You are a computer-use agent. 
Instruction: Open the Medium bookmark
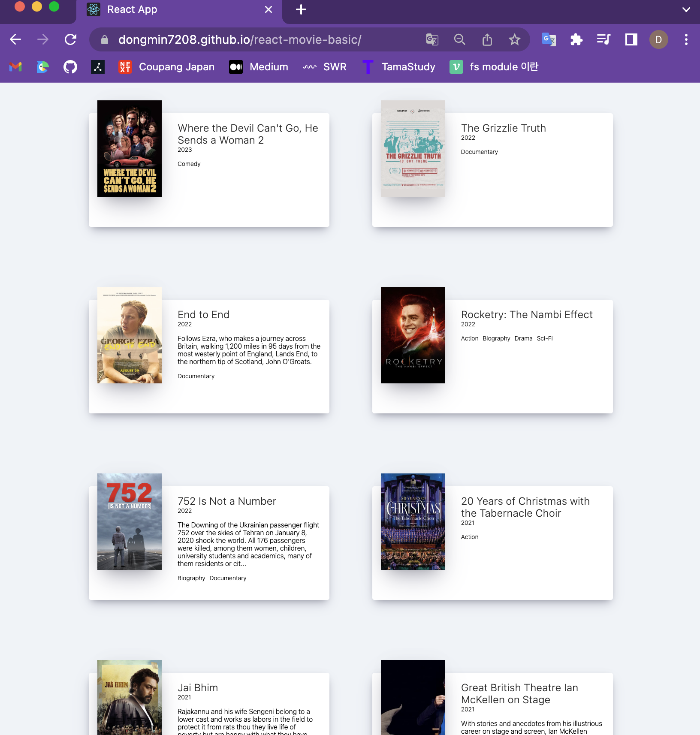(x=259, y=67)
